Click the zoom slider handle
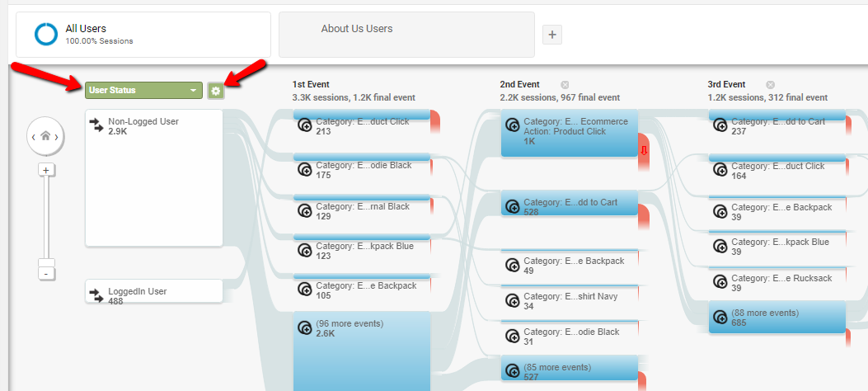Viewport: 868px width, 391px height. (x=46, y=262)
